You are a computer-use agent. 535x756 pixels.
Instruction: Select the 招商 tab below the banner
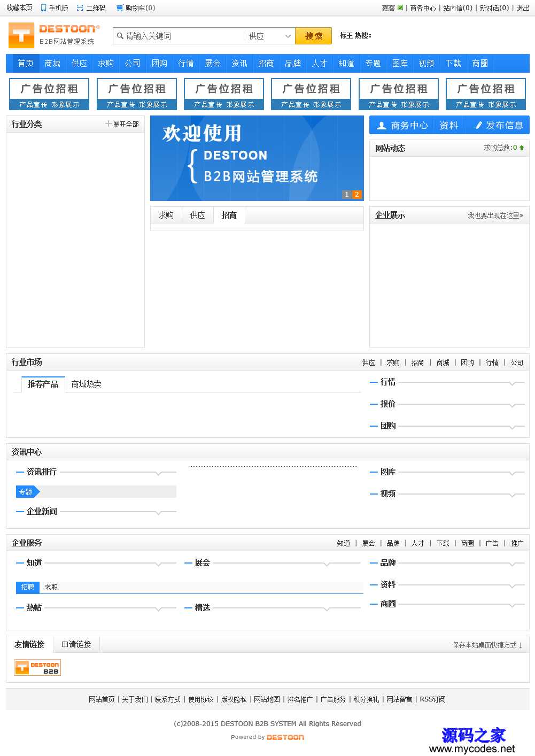coord(229,215)
